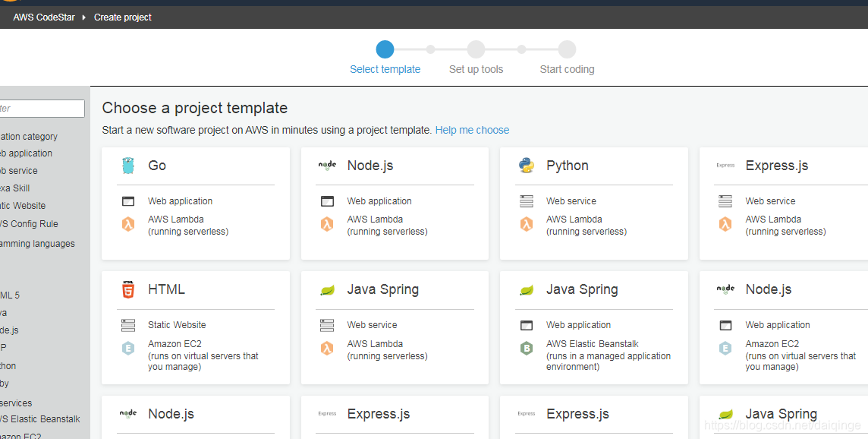Filter by 'eb application' in sidebar

[26, 153]
